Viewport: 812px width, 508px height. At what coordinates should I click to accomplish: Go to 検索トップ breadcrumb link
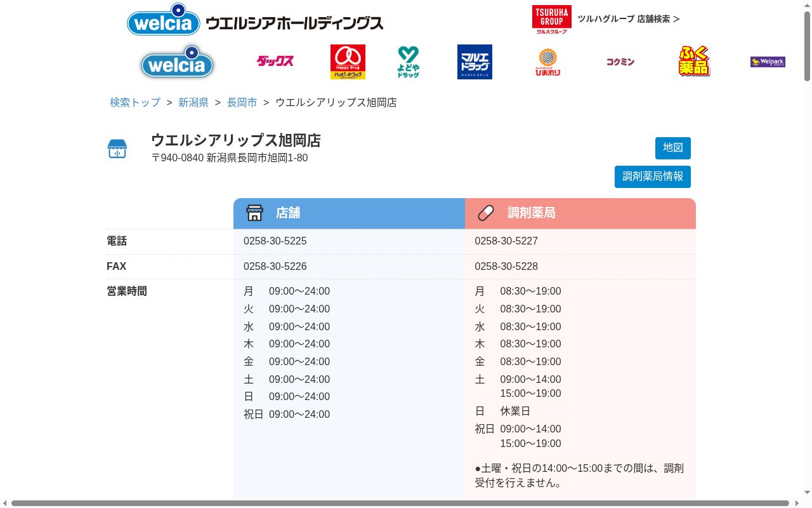pos(135,102)
